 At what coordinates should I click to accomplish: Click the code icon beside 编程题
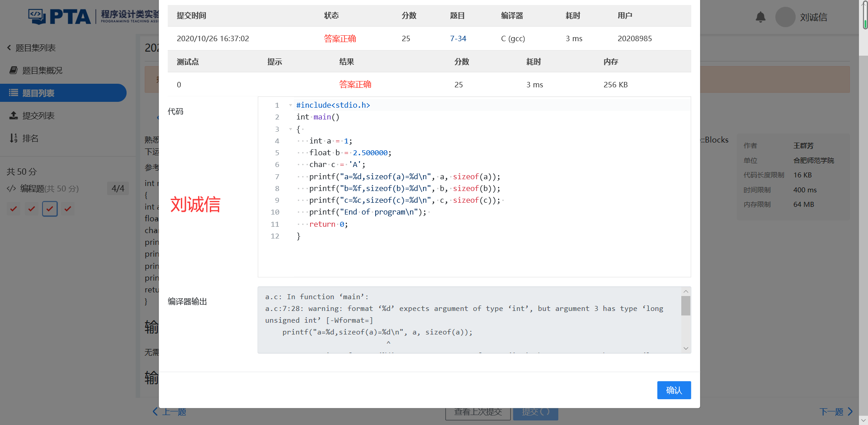coord(11,188)
